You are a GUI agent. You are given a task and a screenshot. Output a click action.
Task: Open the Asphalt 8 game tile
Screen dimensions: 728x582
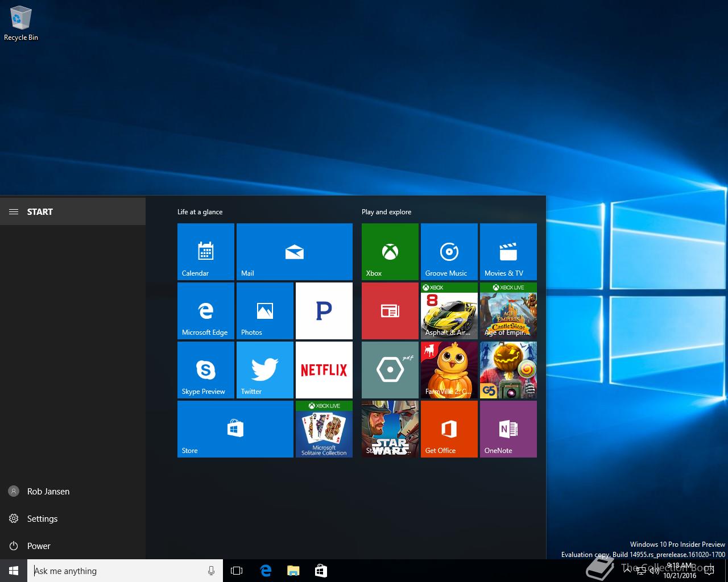(449, 311)
